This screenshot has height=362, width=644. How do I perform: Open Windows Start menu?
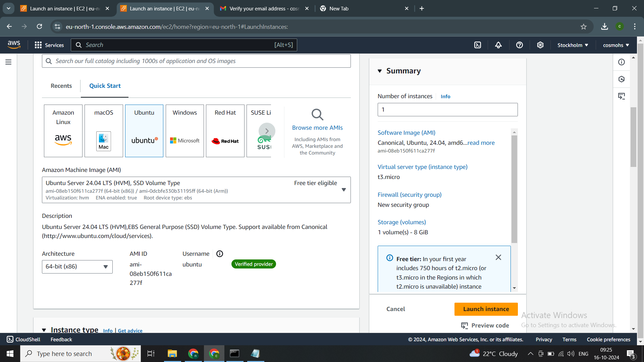[10, 354]
